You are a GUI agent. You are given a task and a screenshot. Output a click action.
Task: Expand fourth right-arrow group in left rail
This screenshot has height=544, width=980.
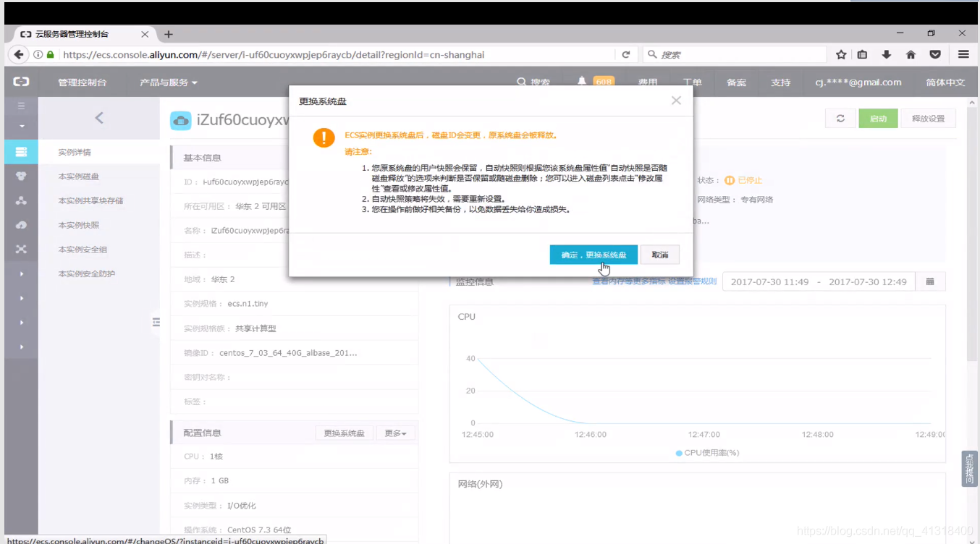point(22,347)
